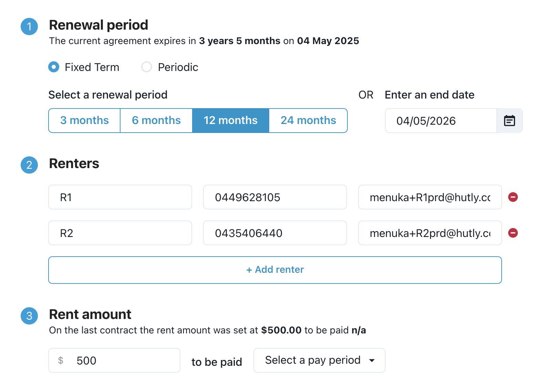Click the phone field showing 0435406440
Image resolution: width=544 pixels, height=392 pixels.
point(275,233)
